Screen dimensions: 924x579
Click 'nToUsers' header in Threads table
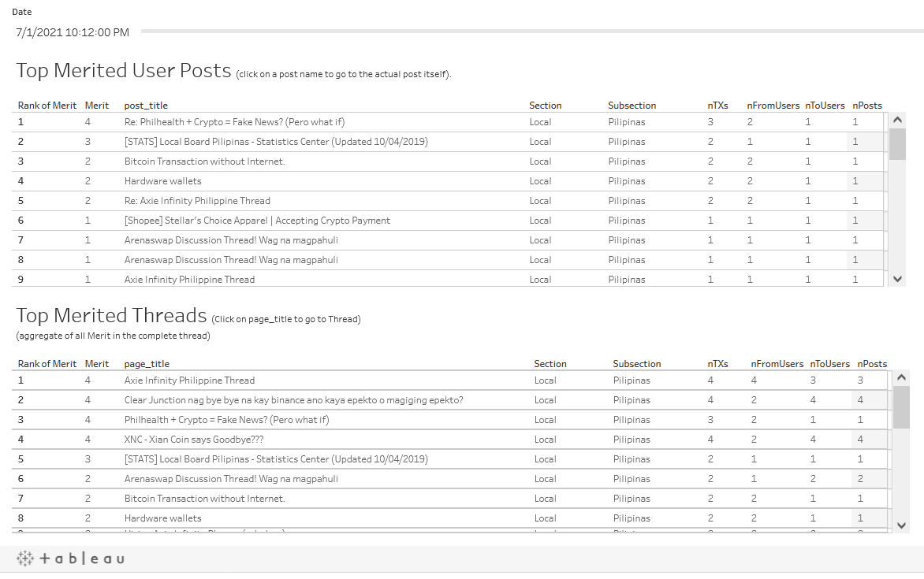pos(829,364)
